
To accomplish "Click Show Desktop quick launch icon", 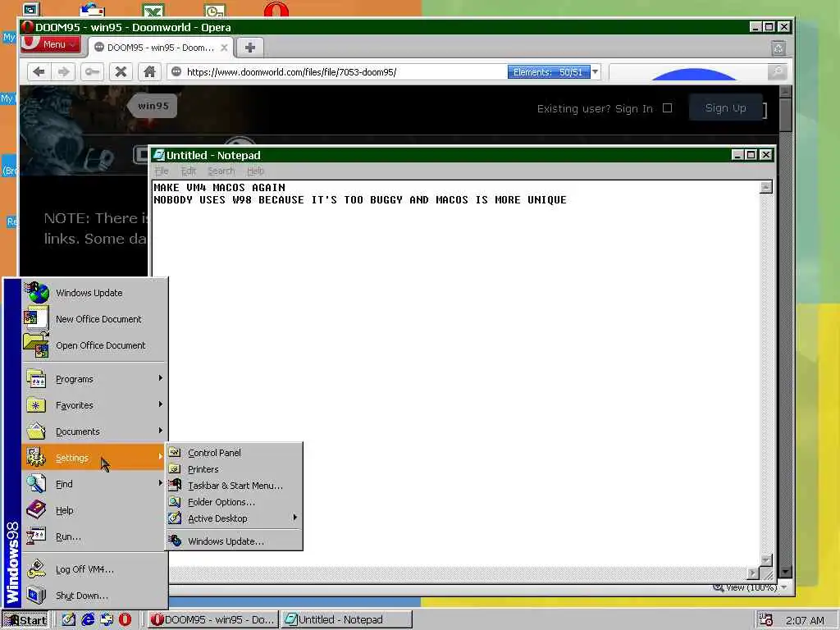I will [69, 619].
